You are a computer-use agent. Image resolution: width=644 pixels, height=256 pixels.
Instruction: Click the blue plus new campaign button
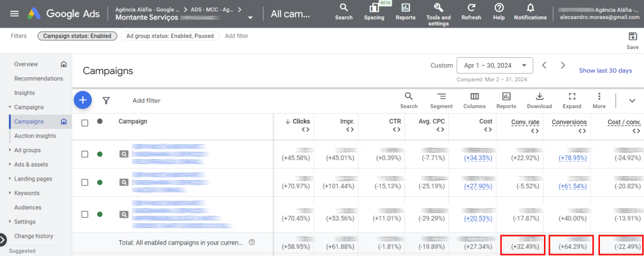click(83, 100)
